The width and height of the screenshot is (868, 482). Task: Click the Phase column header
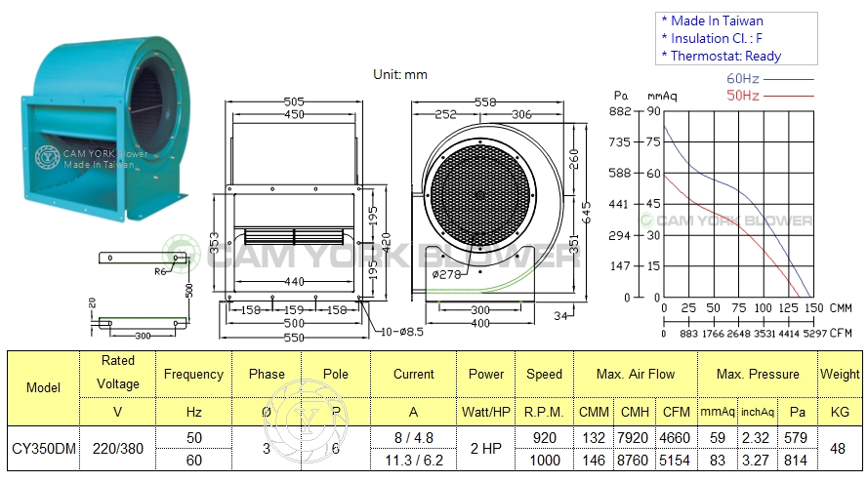[267, 374]
